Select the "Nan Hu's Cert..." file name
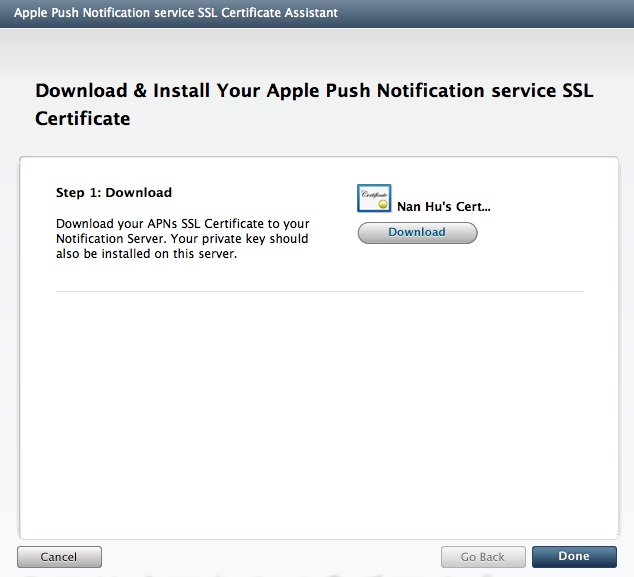 pos(444,207)
